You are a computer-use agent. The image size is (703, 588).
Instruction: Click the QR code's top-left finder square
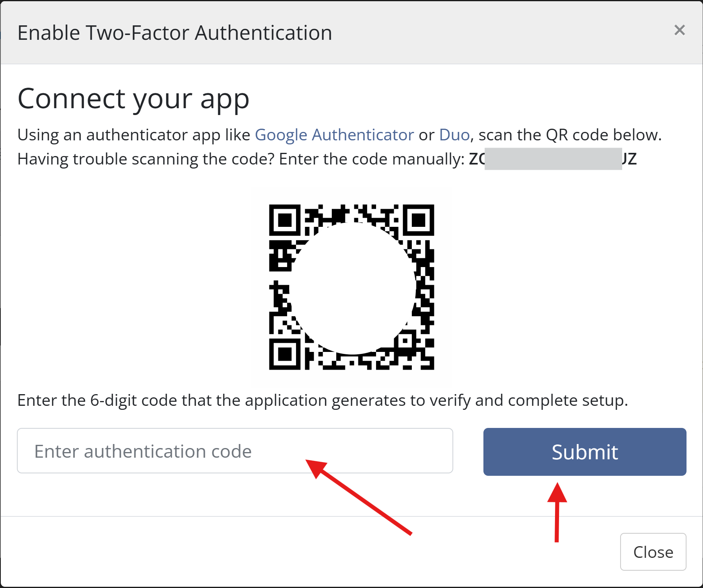(x=285, y=220)
